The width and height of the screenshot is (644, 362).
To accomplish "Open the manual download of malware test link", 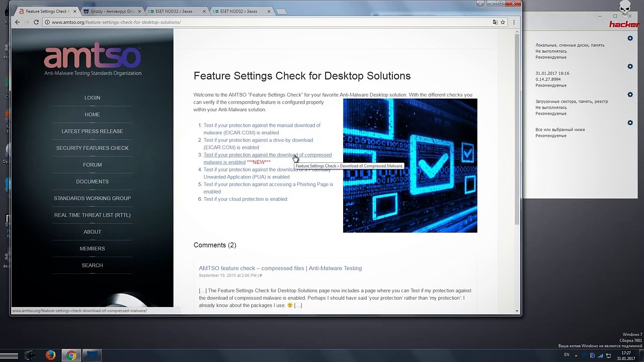I will coord(262,129).
